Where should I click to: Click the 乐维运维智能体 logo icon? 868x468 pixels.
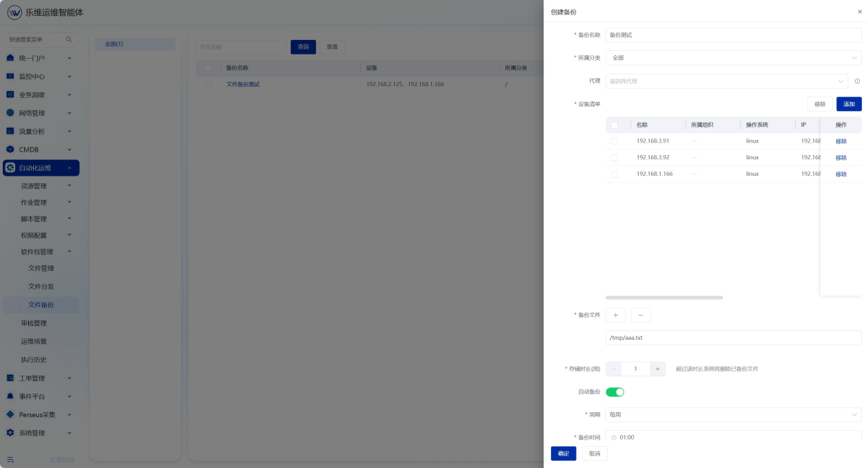pyautogui.click(x=14, y=12)
